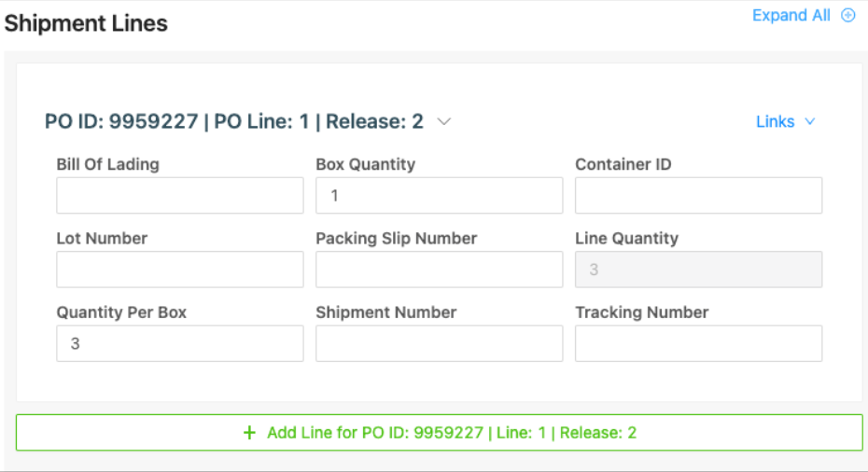Click the Expand All plus-circle icon
The image size is (868, 472).
(848, 16)
